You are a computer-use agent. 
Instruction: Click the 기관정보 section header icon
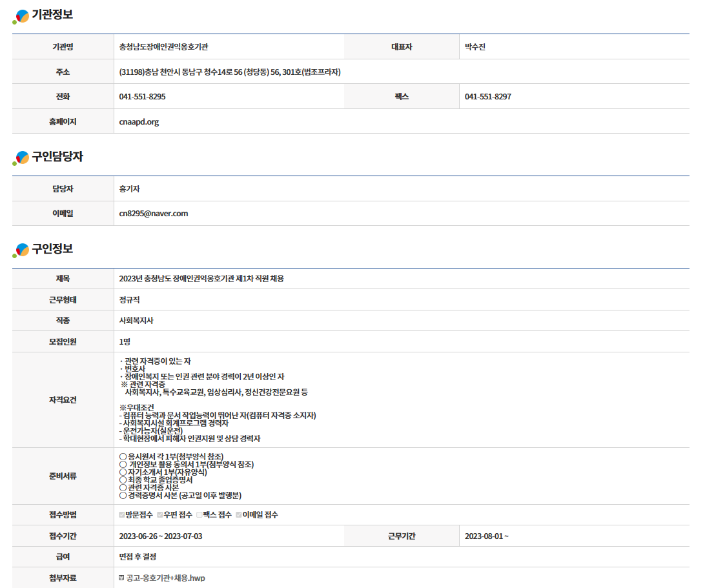[x=21, y=16]
